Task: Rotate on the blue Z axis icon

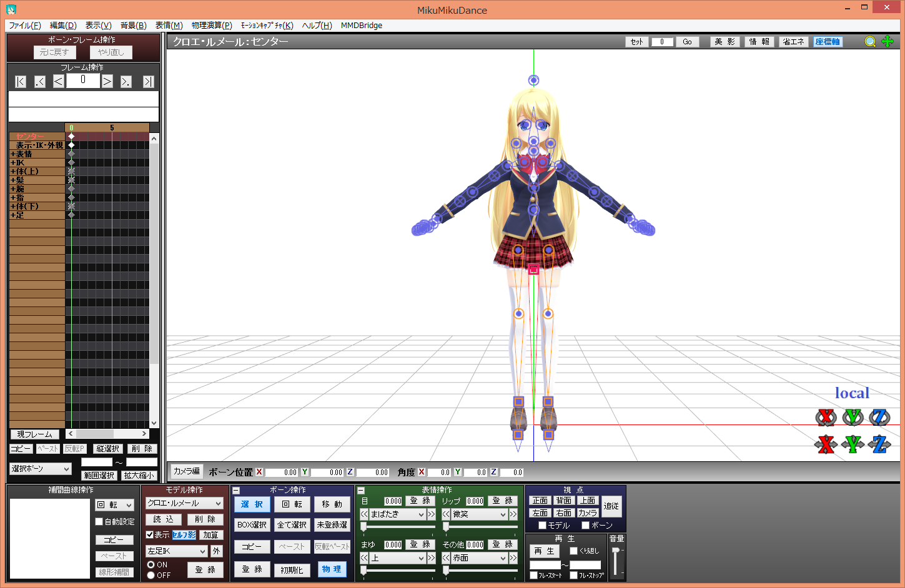Action: [x=879, y=417]
